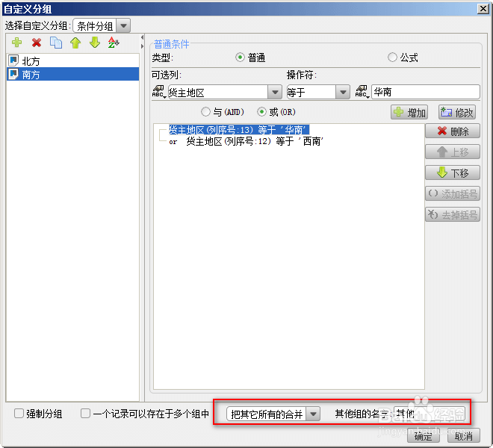
Task: Click the 修改 modify condition button
Action: click(457, 112)
